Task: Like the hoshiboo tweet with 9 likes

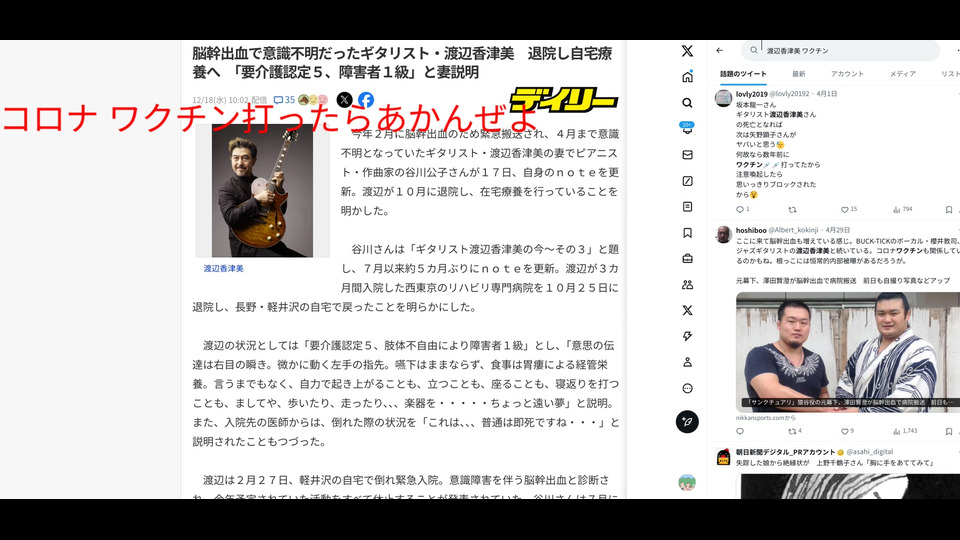Action: click(x=847, y=431)
